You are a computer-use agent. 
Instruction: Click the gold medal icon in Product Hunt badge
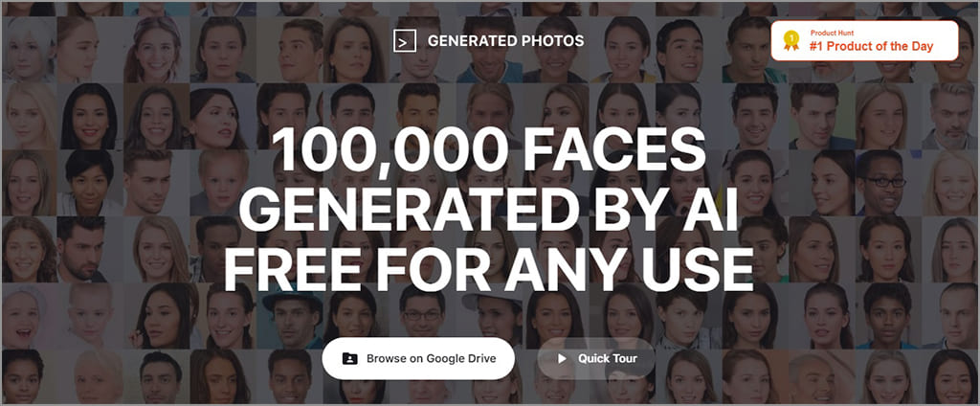click(x=791, y=39)
